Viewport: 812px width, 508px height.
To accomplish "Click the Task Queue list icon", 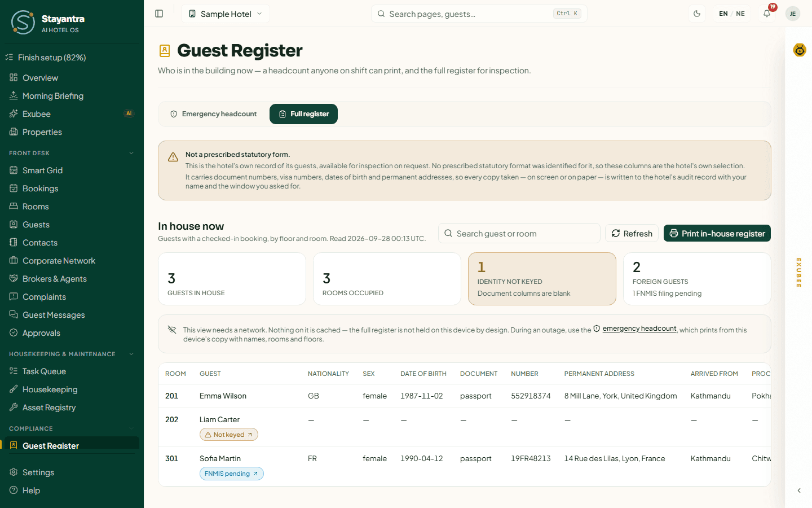I will tap(14, 371).
